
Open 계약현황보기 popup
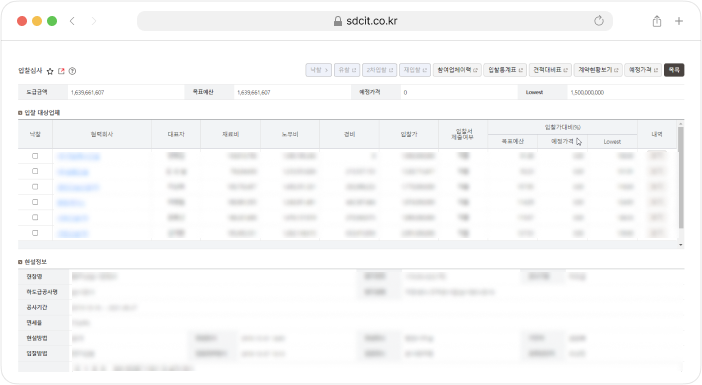click(x=598, y=70)
